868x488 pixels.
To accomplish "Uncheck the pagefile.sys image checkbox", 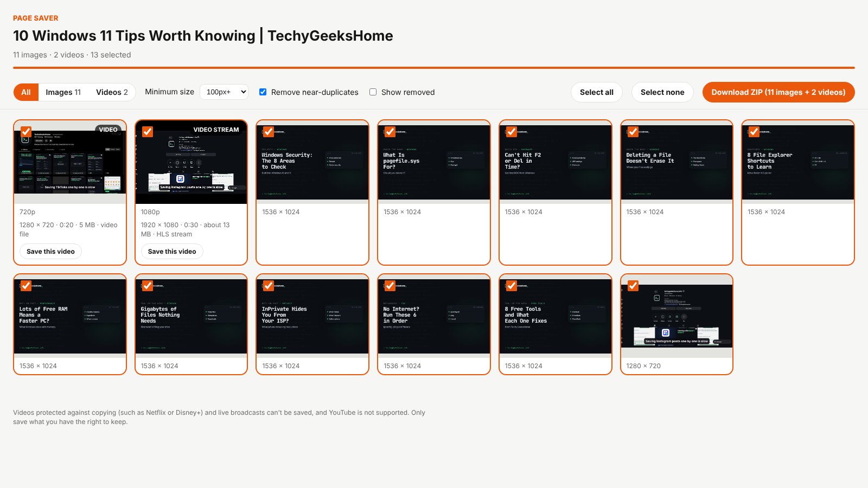I will pyautogui.click(x=390, y=132).
